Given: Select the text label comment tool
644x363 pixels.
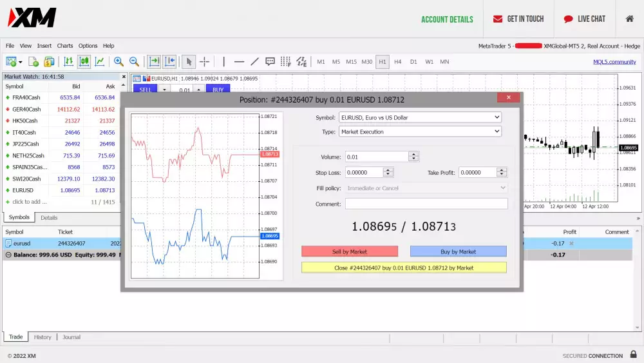Looking at the screenshot, I should click(x=270, y=62).
